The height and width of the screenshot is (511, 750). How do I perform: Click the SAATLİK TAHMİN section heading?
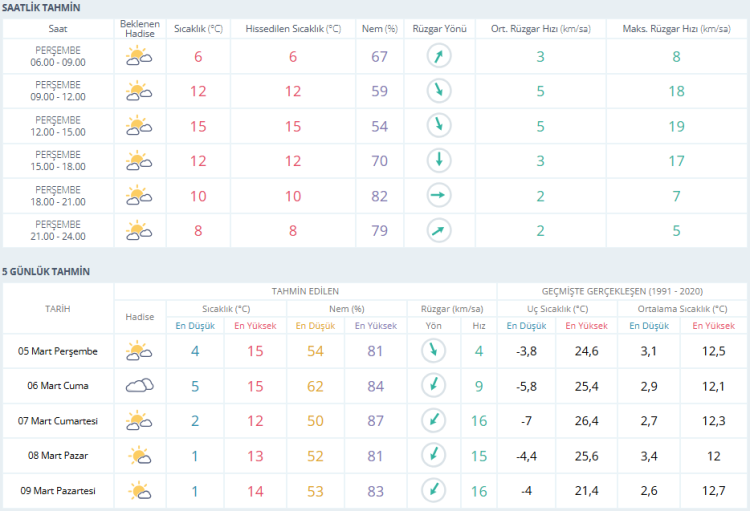point(41,8)
